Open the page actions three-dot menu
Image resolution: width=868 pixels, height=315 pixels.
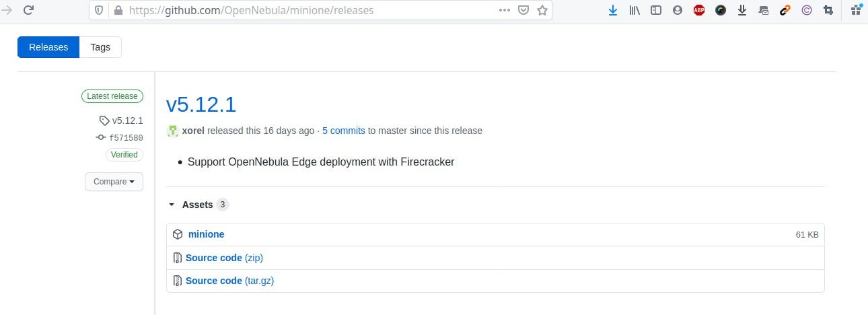point(505,10)
